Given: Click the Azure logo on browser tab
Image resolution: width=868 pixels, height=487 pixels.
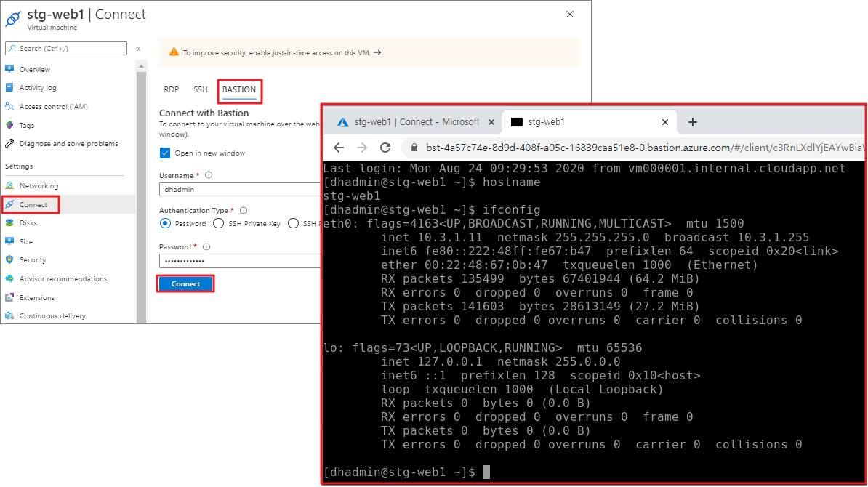Looking at the screenshot, I should point(342,122).
